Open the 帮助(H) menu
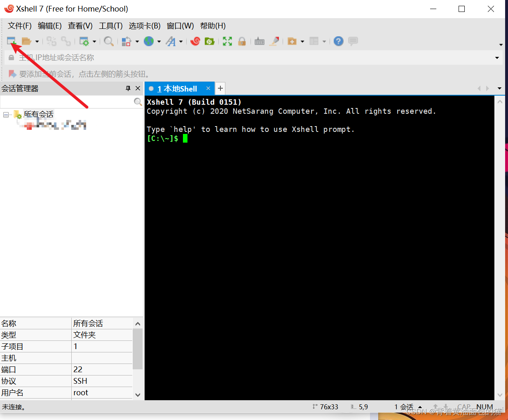Image resolution: width=508 pixels, height=420 pixels. click(213, 26)
